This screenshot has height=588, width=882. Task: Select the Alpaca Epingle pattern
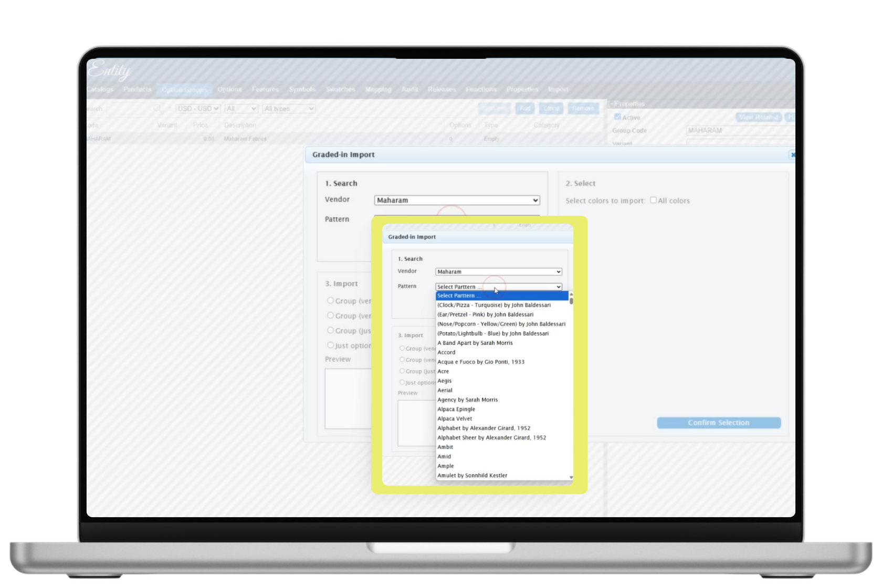[502, 409]
